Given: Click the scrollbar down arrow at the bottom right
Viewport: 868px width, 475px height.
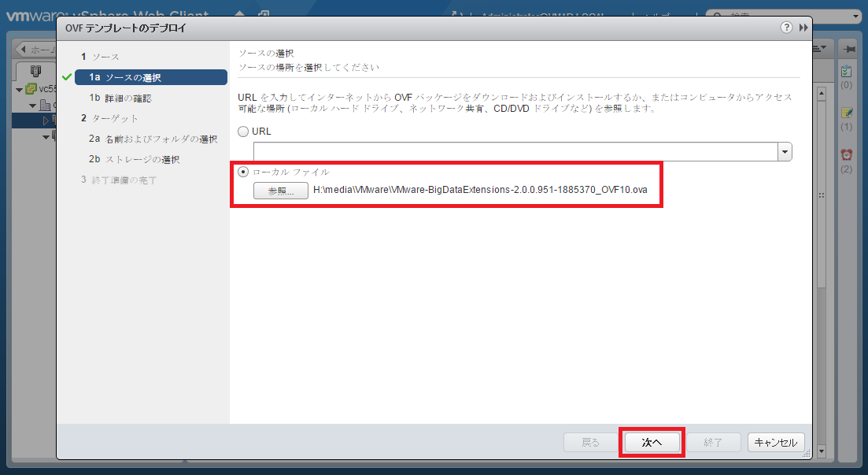Looking at the screenshot, I should [822, 451].
